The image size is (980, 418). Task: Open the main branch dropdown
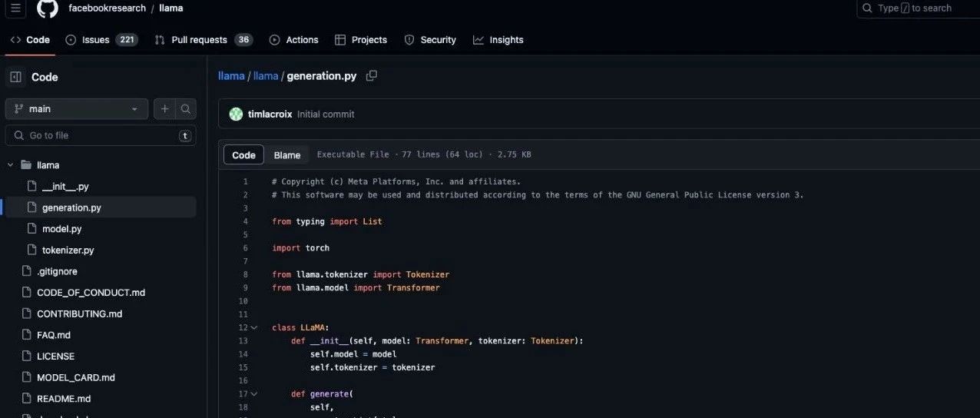click(77, 109)
